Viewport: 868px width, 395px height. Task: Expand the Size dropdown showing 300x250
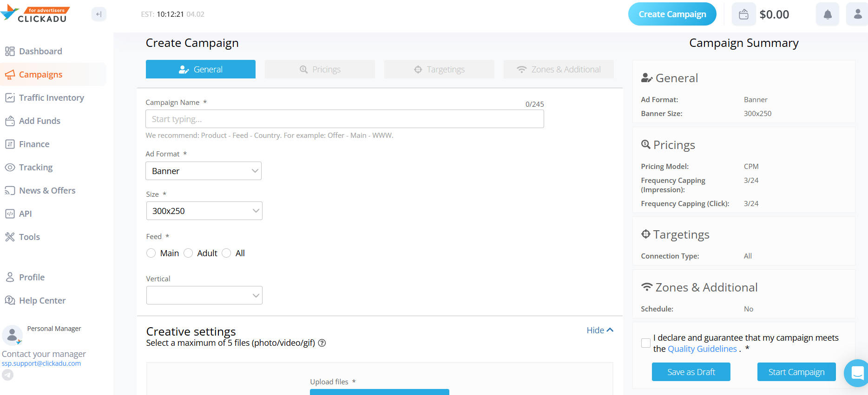point(204,211)
